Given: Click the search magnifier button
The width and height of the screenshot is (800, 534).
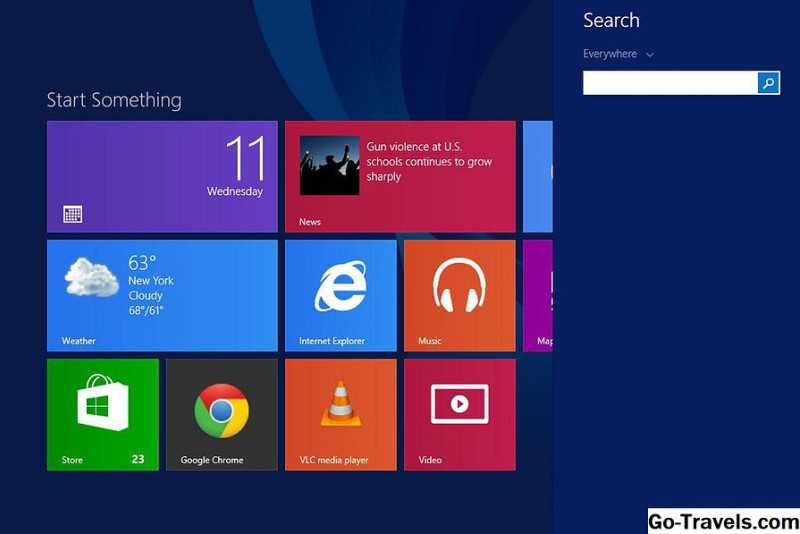Looking at the screenshot, I should 768,83.
